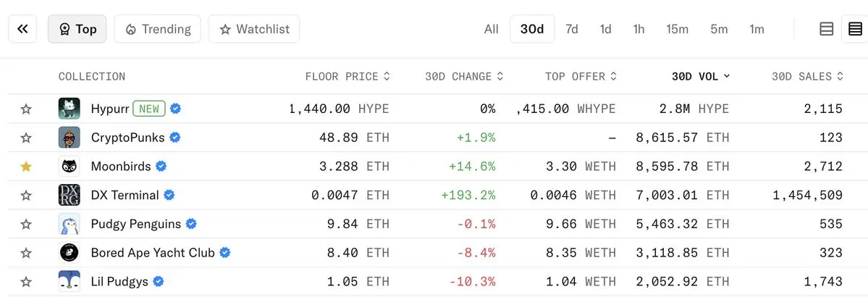868x297 pixels.
Task: Open the DX Terminal collection logo
Action: coord(69,196)
